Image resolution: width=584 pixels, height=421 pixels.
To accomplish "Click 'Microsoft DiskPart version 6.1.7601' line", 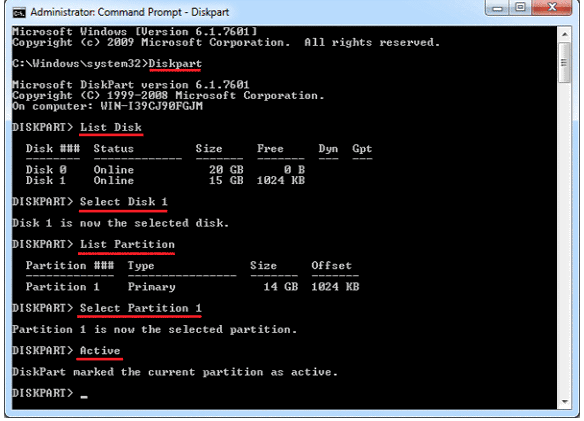I will tap(131, 85).
